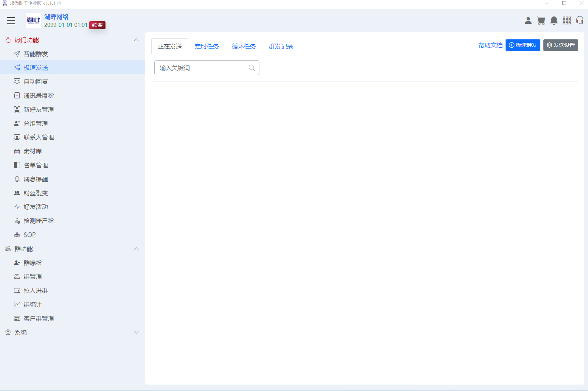
Task: Open 通讯录爆粉 feature
Action: point(38,95)
